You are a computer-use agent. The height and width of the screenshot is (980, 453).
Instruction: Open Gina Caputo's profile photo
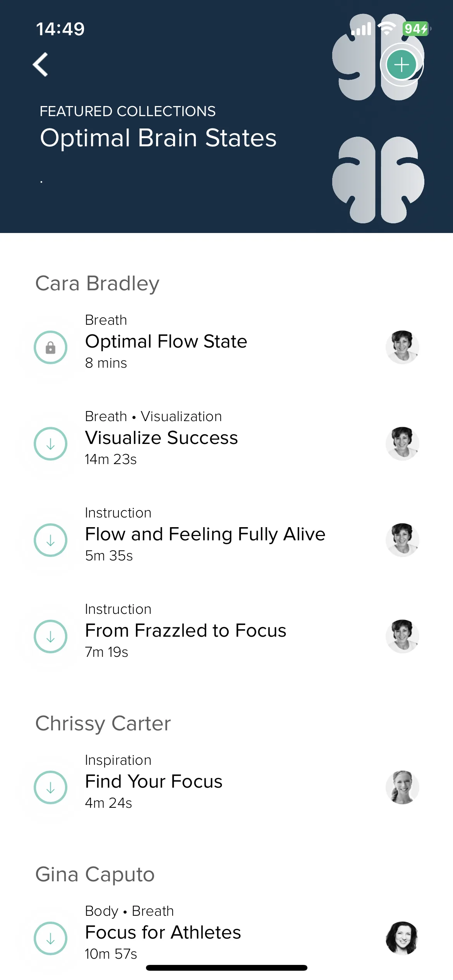point(403,939)
